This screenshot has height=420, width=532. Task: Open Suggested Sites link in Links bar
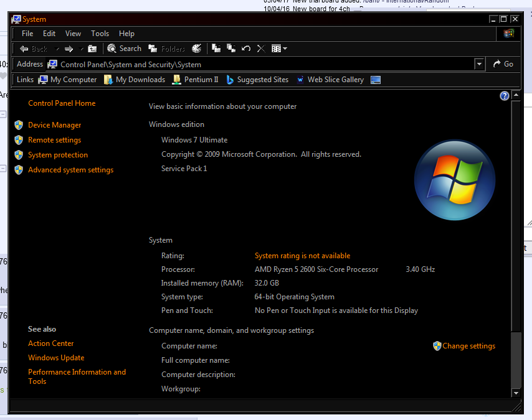[257, 80]
